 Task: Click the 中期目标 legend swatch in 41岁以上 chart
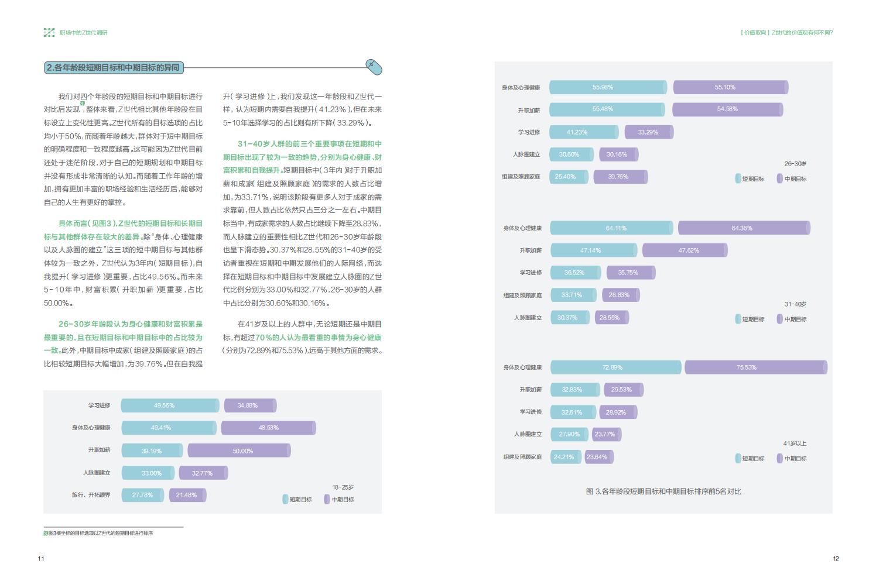(x=780, y=458)
